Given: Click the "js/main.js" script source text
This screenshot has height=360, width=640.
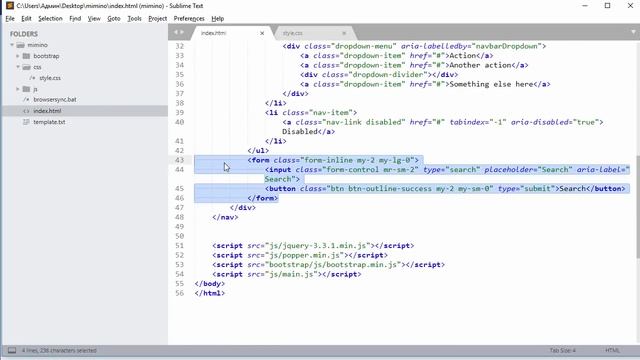Looking at the screenshot, I should [x=292, y=274].
